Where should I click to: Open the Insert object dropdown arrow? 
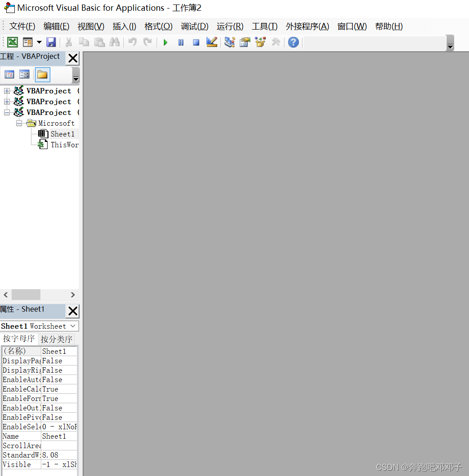[x=39, y=42]
